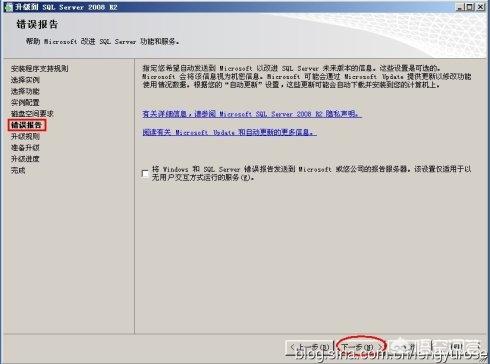Select the 磁盘空间要求 step in sidebar

(32, 114)
